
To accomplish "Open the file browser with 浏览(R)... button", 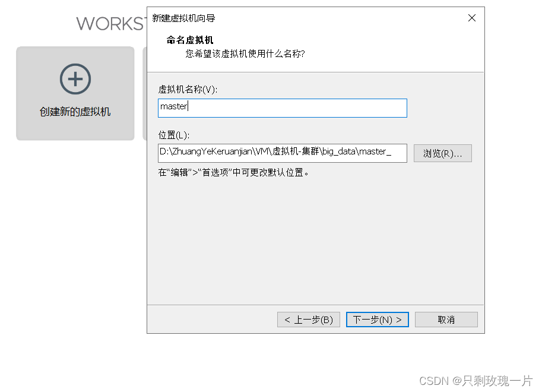I will (x=442, y=153).
